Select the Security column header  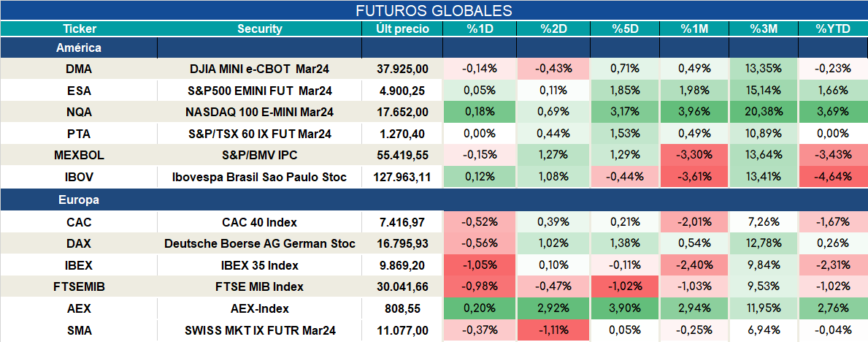[260, 29]
